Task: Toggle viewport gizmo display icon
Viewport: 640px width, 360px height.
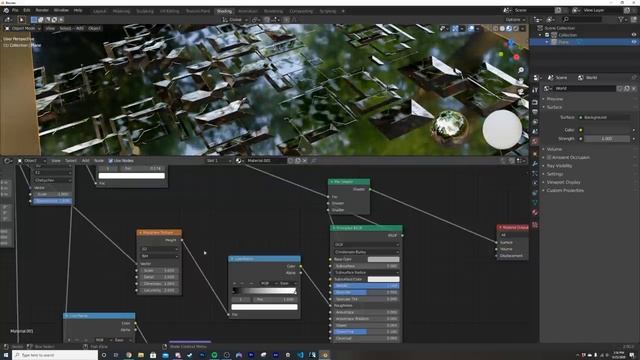Action: pyautogui.click(x=455, y=29)
